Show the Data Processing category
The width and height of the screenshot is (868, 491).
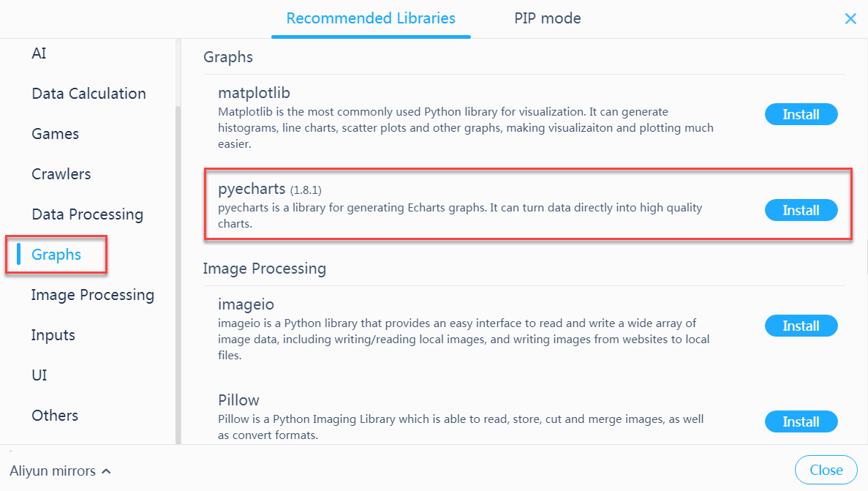click(x=87, y=214)
